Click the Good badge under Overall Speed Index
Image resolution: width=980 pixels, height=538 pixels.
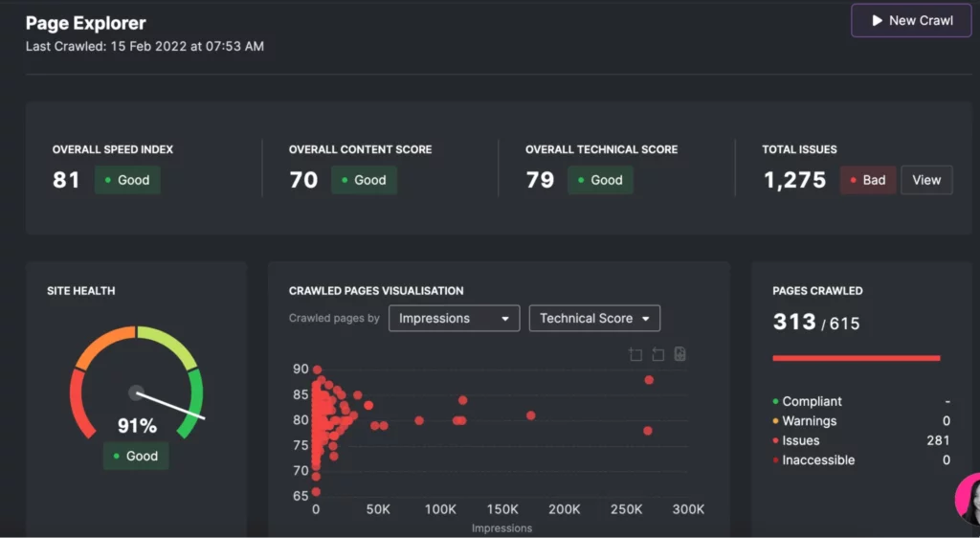coord(127,180)
